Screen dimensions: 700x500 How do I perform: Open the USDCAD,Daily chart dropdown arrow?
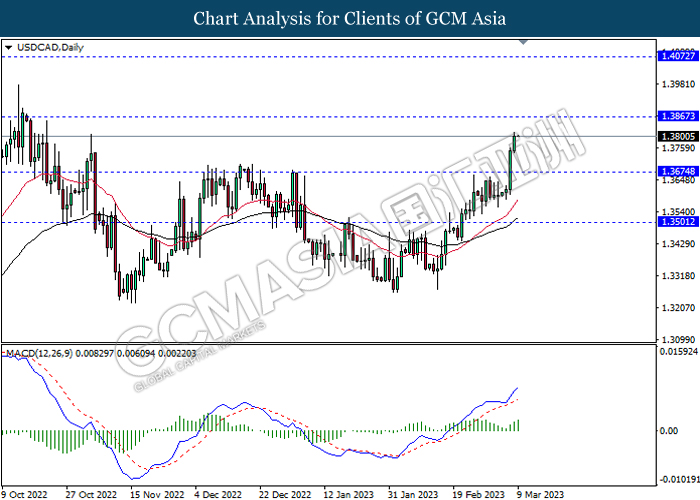(x=8, y=47)
